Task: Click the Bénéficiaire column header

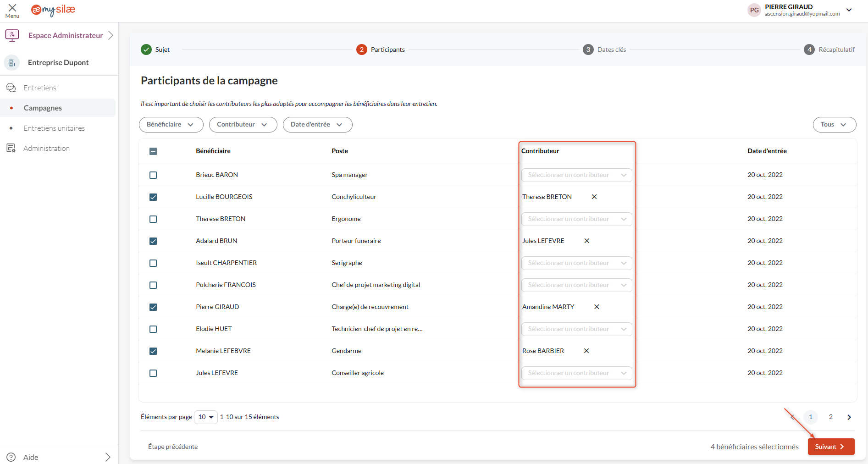Action: point(213,151)
